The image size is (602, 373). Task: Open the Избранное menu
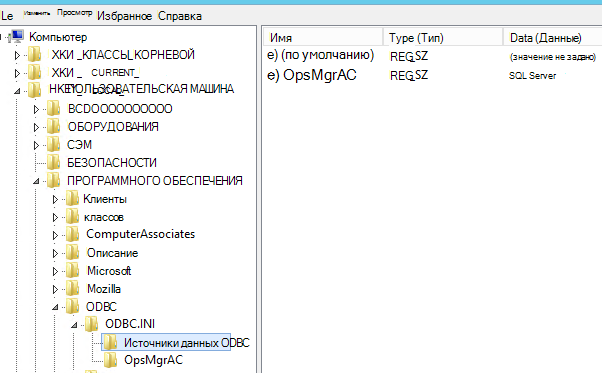click(124, 16)
